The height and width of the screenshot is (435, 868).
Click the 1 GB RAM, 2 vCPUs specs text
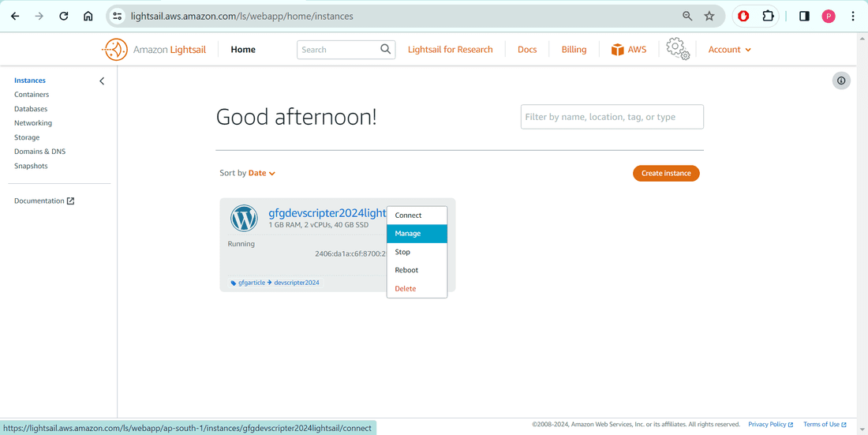pos(318,225)
